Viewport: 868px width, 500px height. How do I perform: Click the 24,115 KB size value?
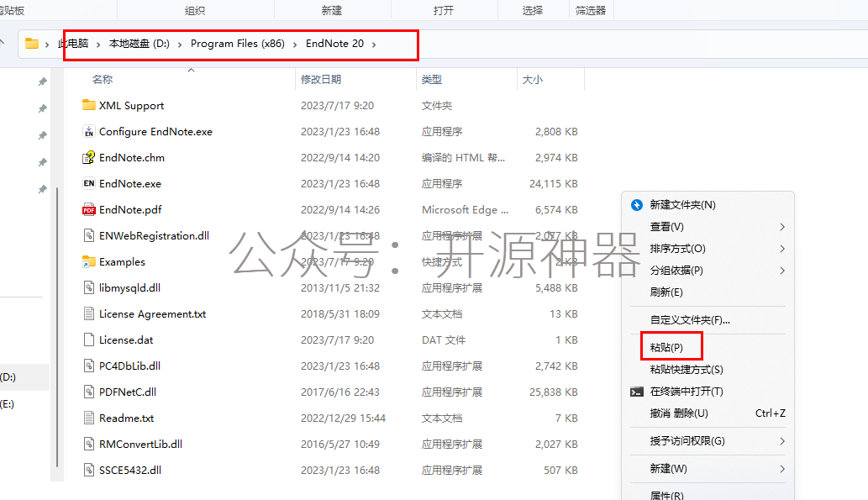554,183
